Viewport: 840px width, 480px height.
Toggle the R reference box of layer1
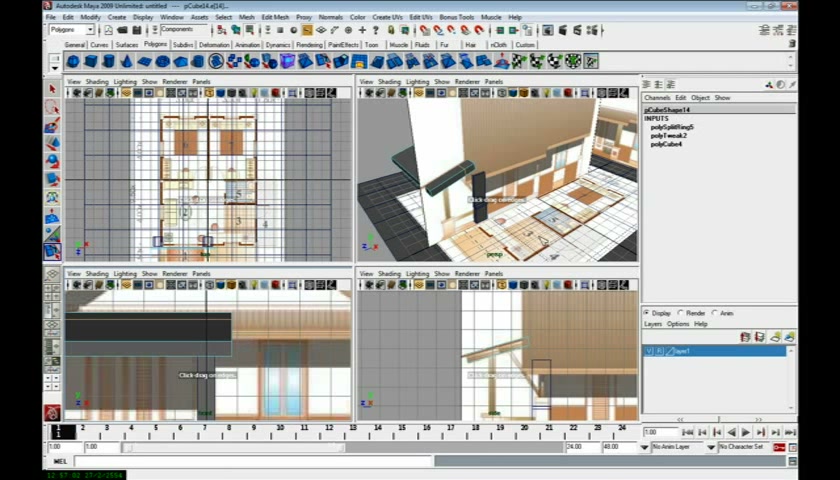point(659,351)
